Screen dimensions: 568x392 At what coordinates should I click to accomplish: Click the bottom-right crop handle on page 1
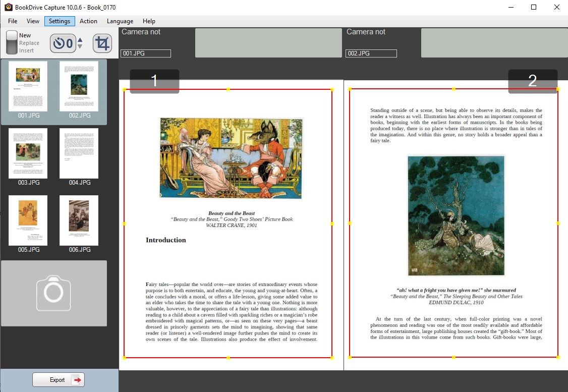coord(332,358)
